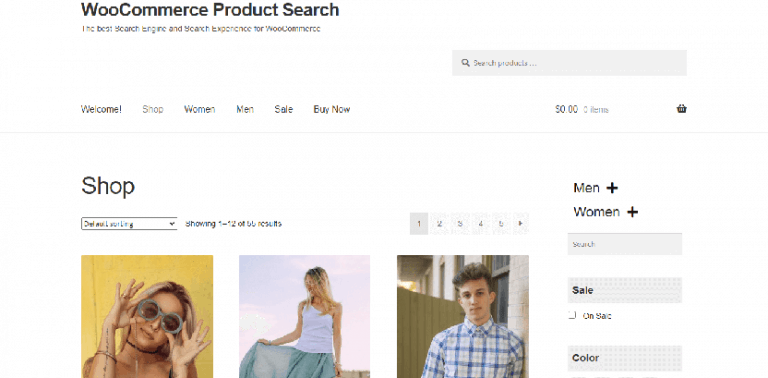
Task: Go to page 2 of results
Action: coord(439,223)
